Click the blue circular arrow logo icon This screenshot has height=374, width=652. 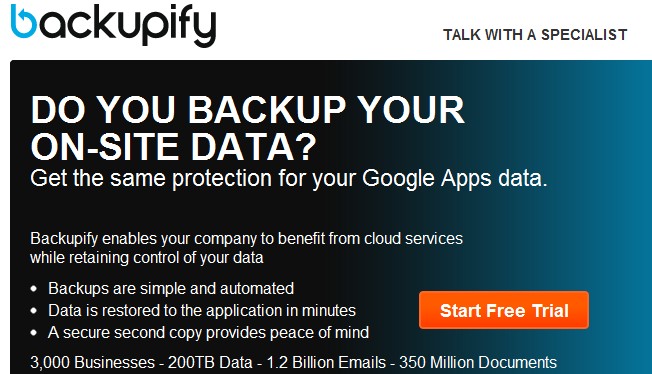click(24, 22)
